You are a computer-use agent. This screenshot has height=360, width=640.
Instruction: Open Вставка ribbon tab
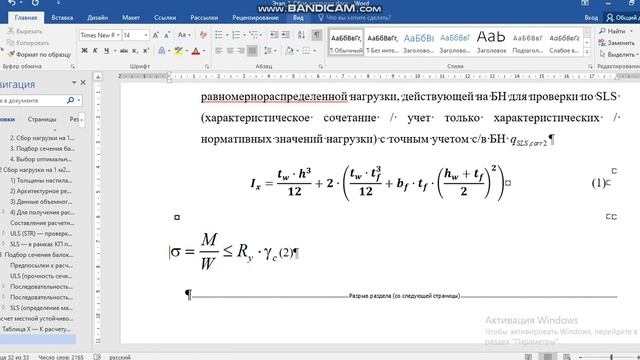(62, 18)
